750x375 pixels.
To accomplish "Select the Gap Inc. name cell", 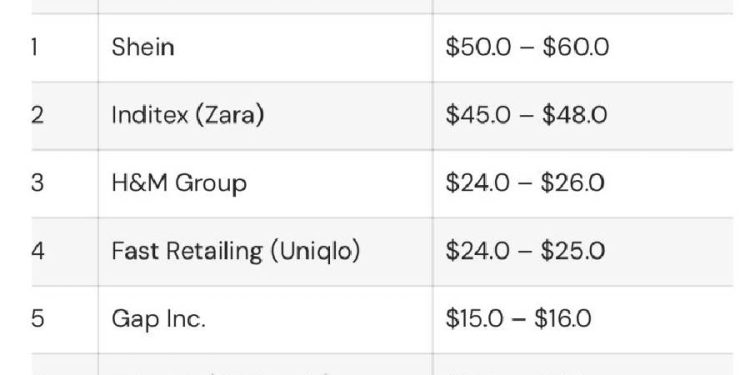I will tap(265, 320).
